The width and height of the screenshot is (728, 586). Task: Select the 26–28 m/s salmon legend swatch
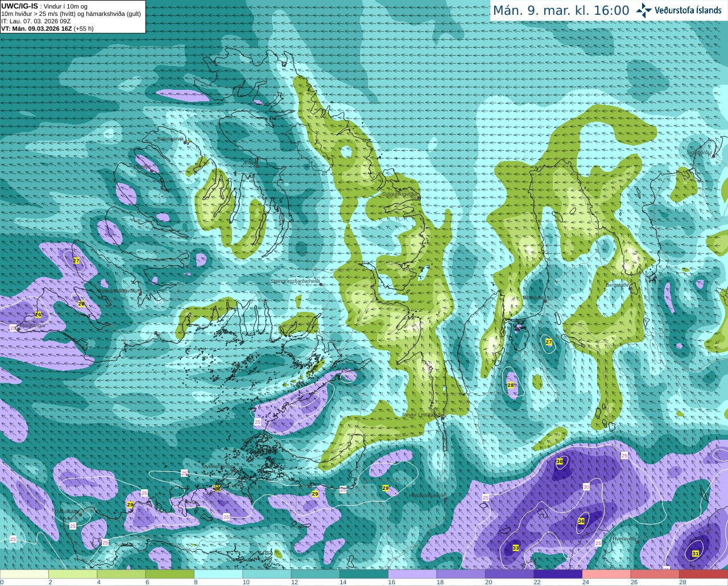pos(655,574)
